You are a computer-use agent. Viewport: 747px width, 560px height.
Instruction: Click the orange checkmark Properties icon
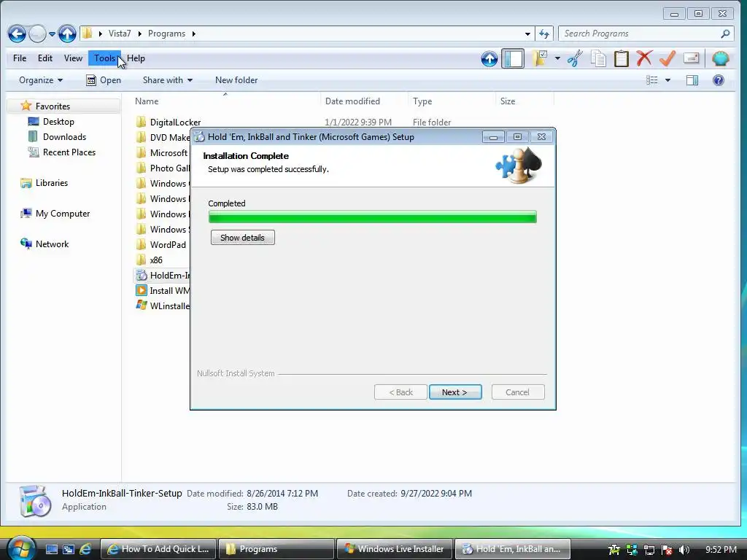click(x=667, y=58)
